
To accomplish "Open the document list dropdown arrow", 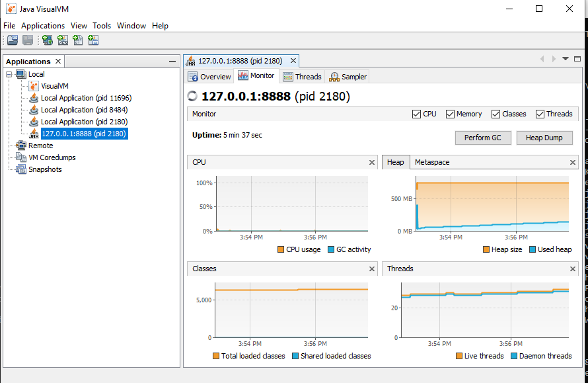I will tap(566, 59).
